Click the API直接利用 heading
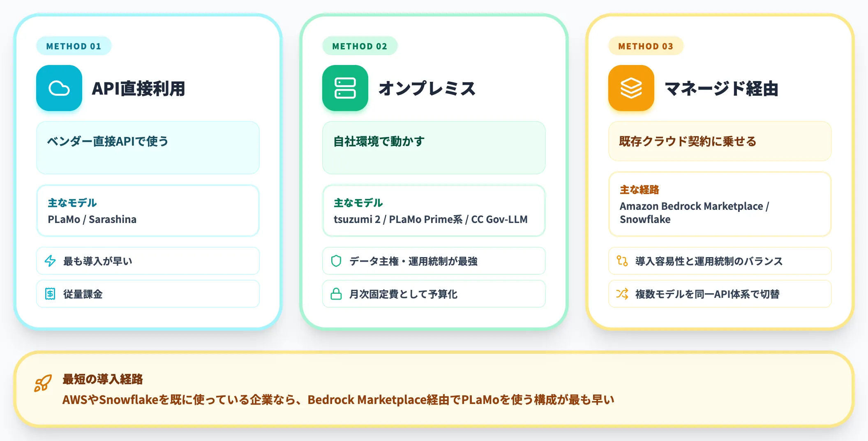The image size is (868, 441). coord(139,88)
